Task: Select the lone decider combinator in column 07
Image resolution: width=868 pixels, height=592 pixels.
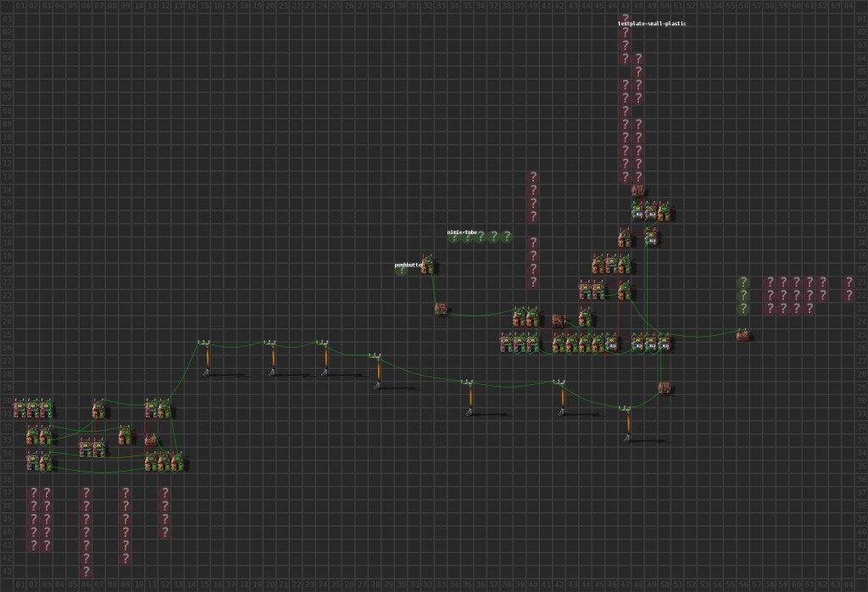Action: tap(99, 409)
